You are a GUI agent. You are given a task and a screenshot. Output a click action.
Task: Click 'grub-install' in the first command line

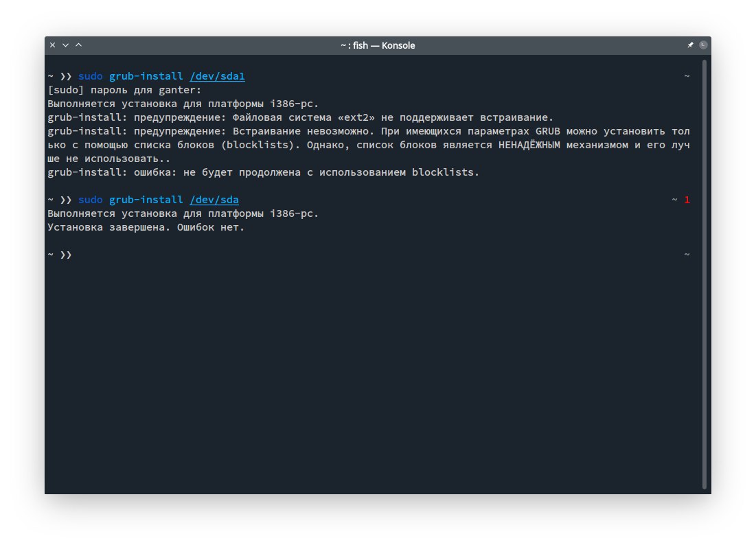(146, 76)
